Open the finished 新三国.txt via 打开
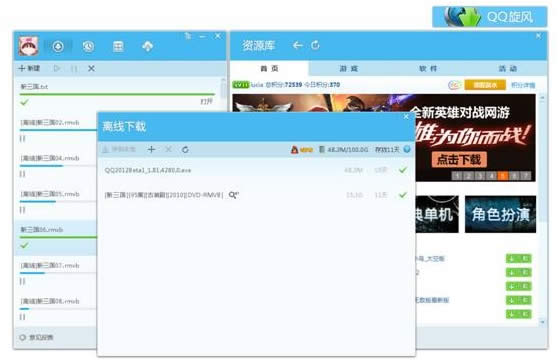Image resolution: width=558 pixels, height=364 pixels. click(206, 102)
